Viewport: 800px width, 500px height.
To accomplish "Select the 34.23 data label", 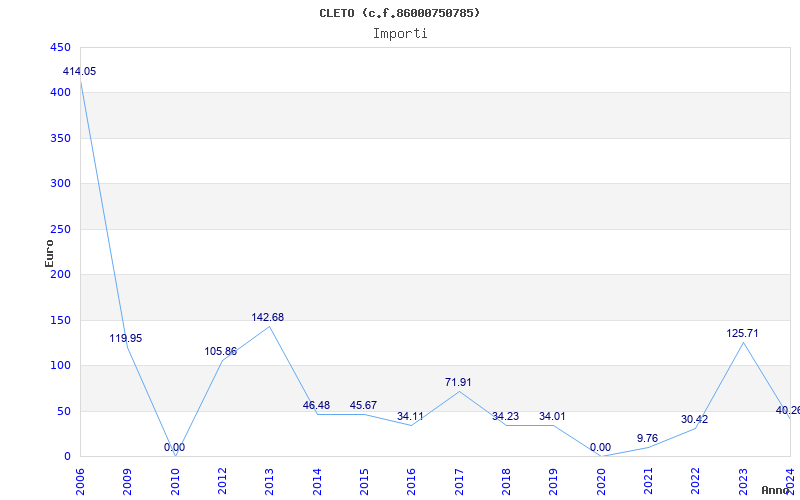I will click(x=505, y=416).
